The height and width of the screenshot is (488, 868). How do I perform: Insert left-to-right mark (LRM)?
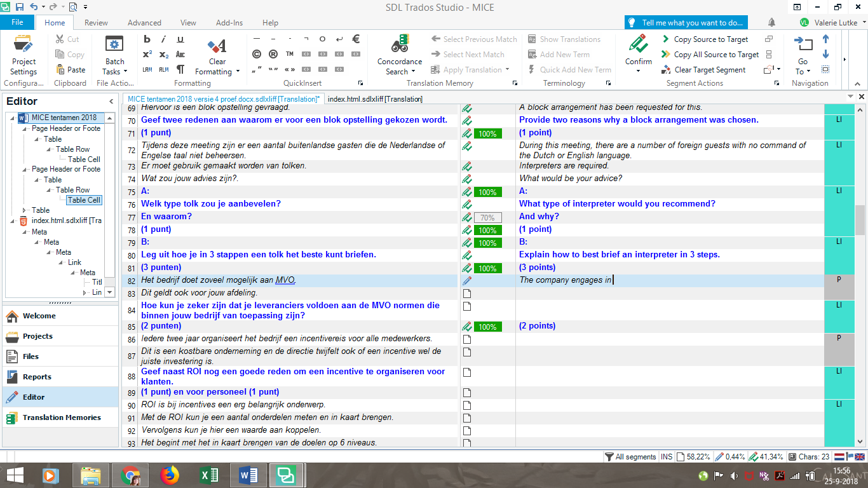(x=147, y=70)
